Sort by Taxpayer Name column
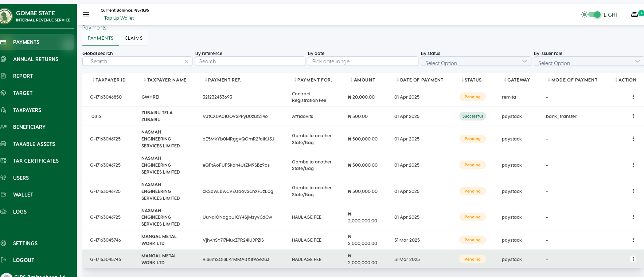The width and height of the screenshot is (644, 277). [165, 80]
